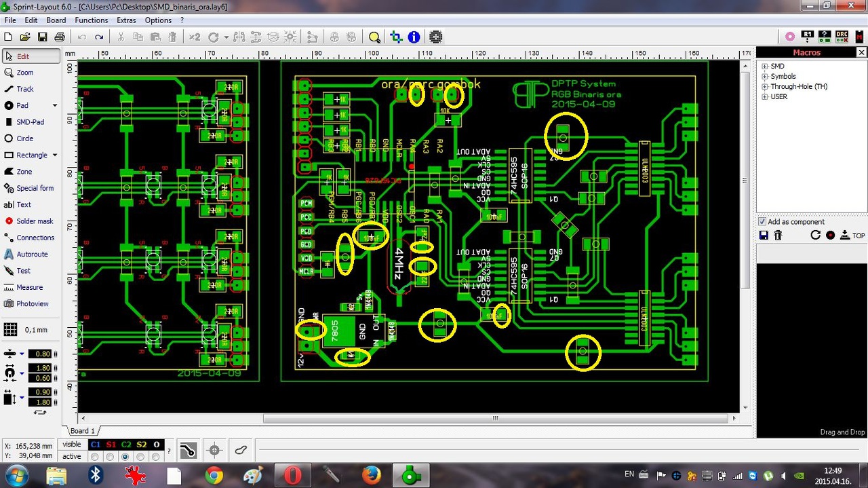Open the Extras menu
Viewport: 868px width, 488px height.
pos(126,20)
